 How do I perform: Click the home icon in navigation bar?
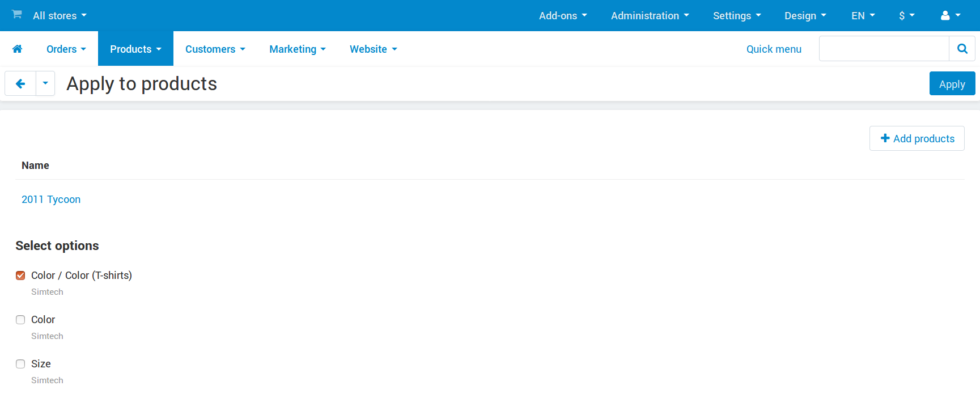pos(17,49)
